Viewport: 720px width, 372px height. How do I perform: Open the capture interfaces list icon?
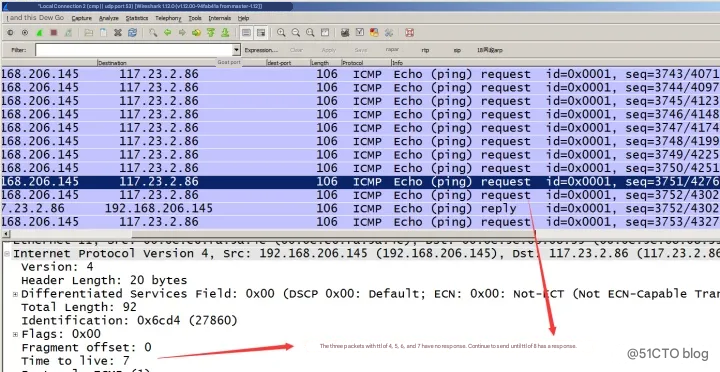click(x=10, y=33)
